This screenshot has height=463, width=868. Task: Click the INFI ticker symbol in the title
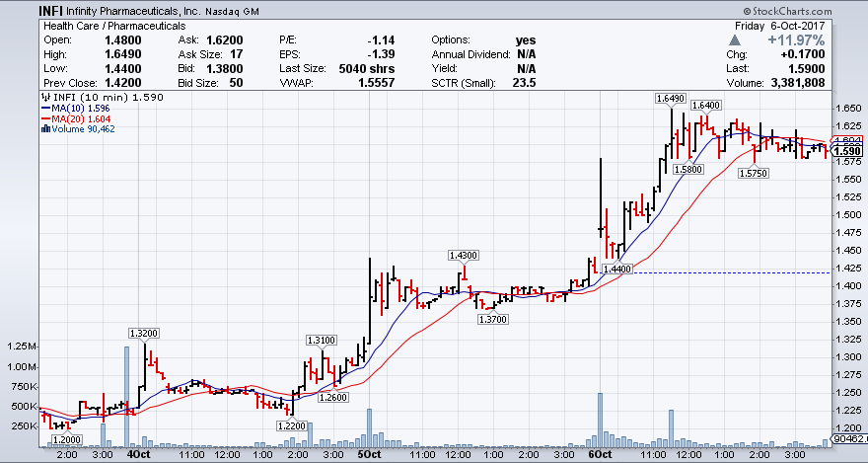pos(25,9)
